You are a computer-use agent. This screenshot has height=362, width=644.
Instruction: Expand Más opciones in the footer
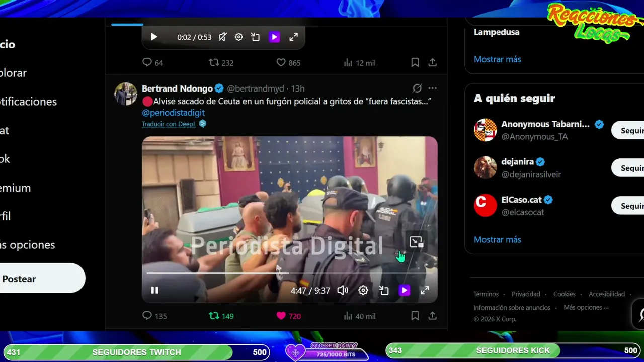click(586, 307)
